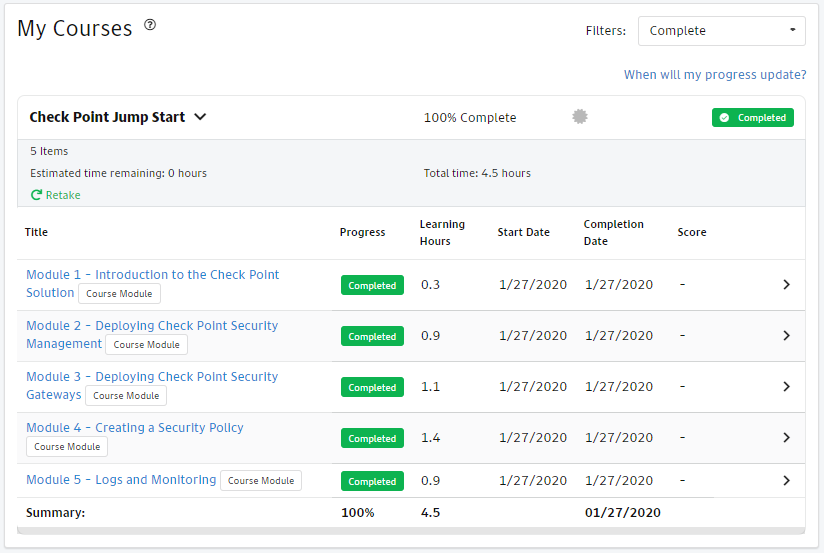Click the My Courses heading
The image size is (824, 553).
tap(75, 28)
